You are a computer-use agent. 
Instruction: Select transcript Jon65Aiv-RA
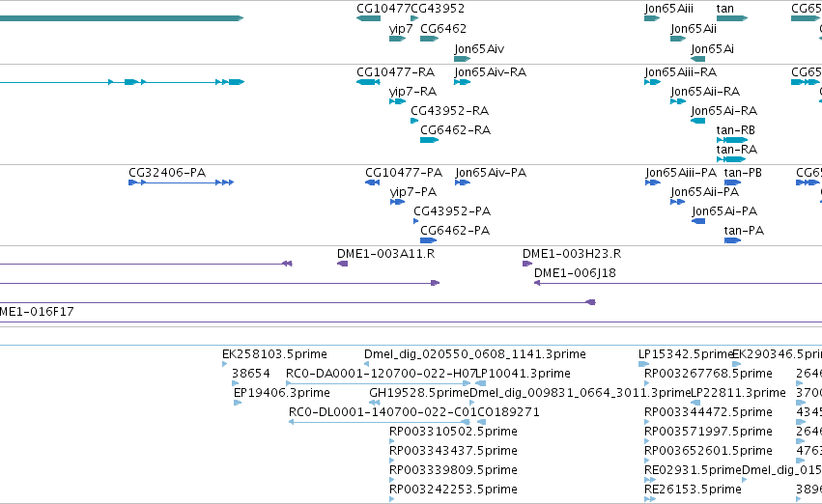[490, 71]
